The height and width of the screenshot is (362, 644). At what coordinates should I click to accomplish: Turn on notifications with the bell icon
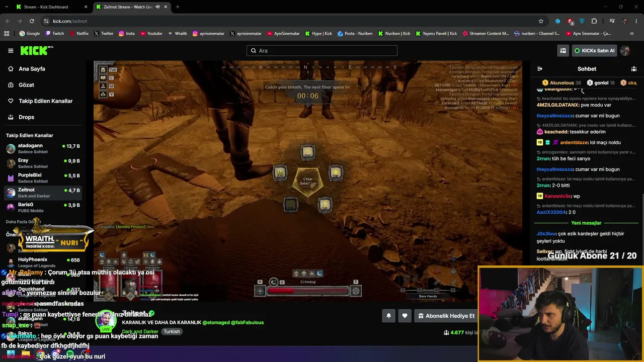(388, 316)
